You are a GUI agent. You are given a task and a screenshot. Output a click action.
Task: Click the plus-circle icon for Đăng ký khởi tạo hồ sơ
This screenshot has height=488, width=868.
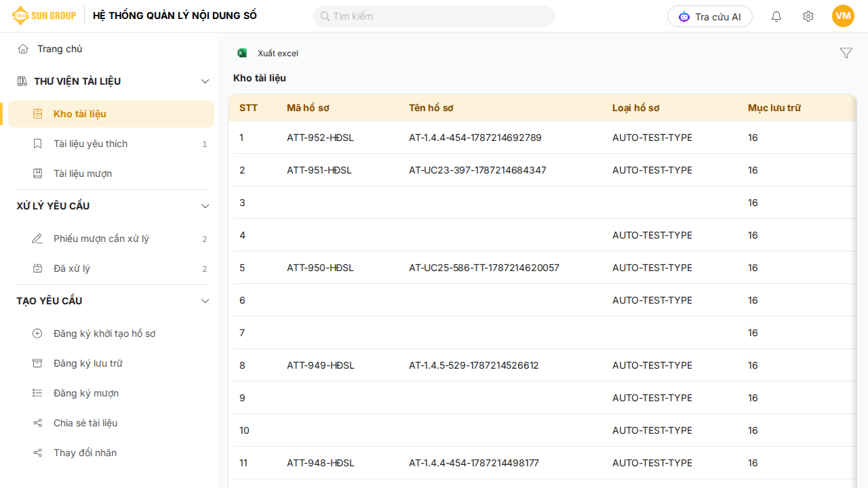pos(38,333)
